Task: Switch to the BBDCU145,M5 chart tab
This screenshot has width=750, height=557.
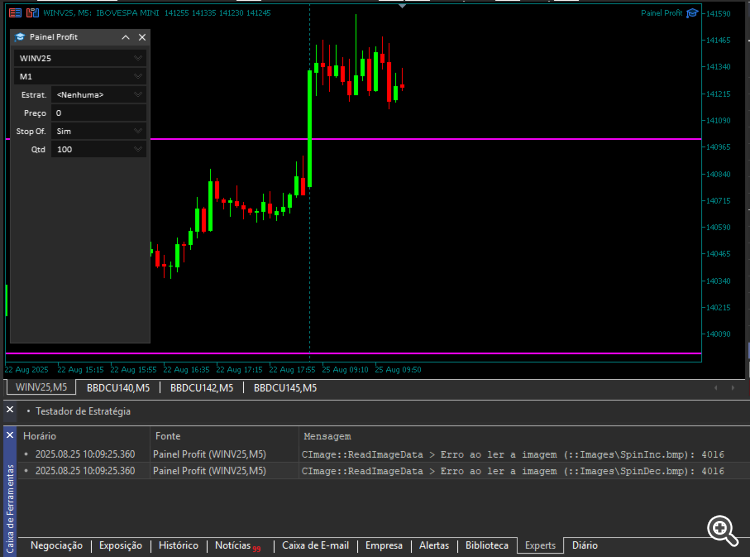Action: pyautogui.click(x=285, y=388)
